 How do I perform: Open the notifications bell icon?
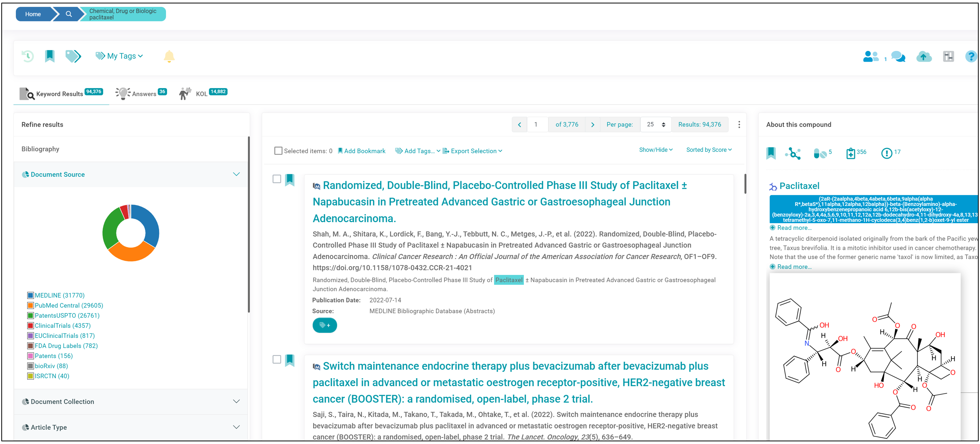click(169, 56)
